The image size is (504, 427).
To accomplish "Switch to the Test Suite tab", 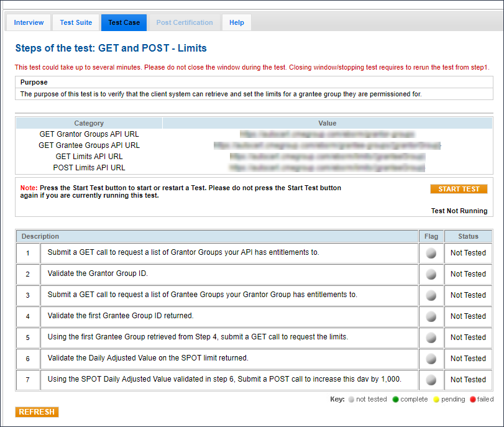I will coord(76,22).
